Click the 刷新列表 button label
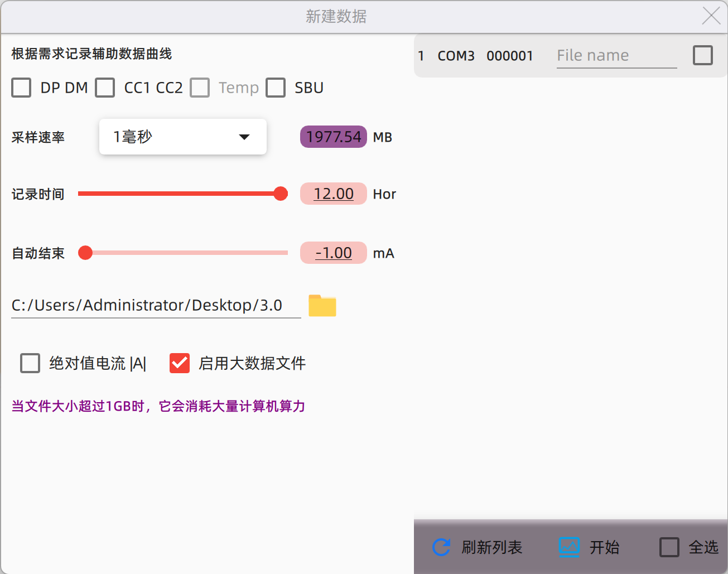The height and width of the screenshot is (574, 728). coord(491,547)
